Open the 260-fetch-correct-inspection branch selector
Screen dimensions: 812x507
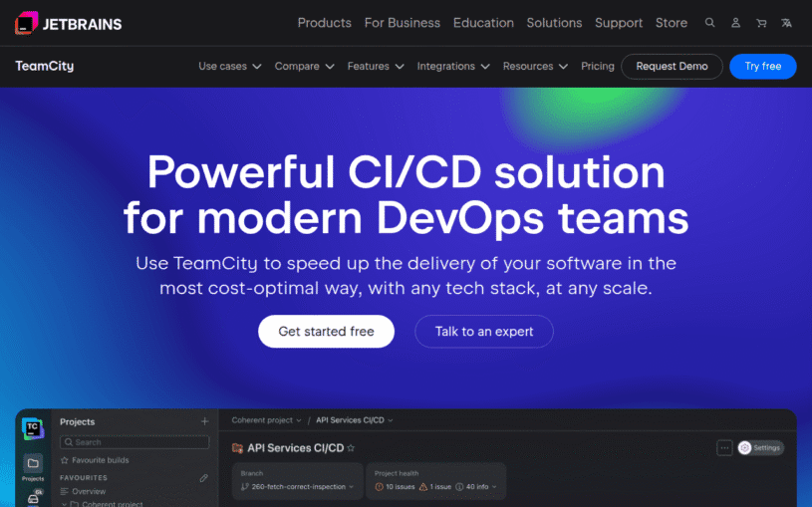point(298,487)
